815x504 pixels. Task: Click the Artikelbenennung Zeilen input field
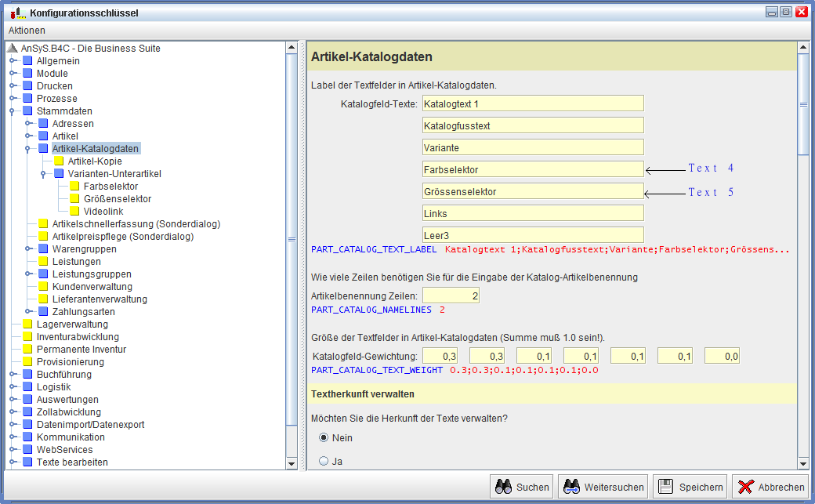tap(451, 296)
